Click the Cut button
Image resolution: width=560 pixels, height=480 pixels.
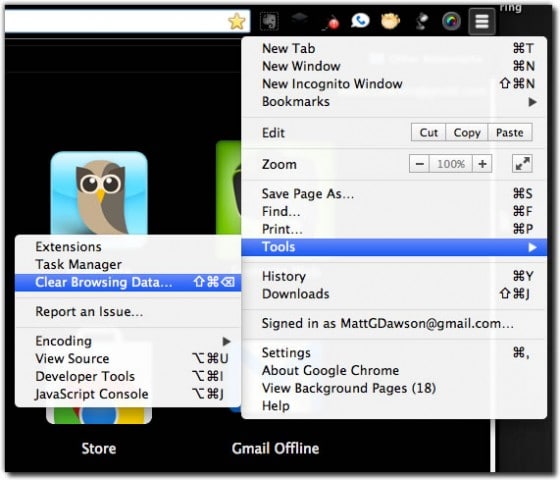pos(428,132)
